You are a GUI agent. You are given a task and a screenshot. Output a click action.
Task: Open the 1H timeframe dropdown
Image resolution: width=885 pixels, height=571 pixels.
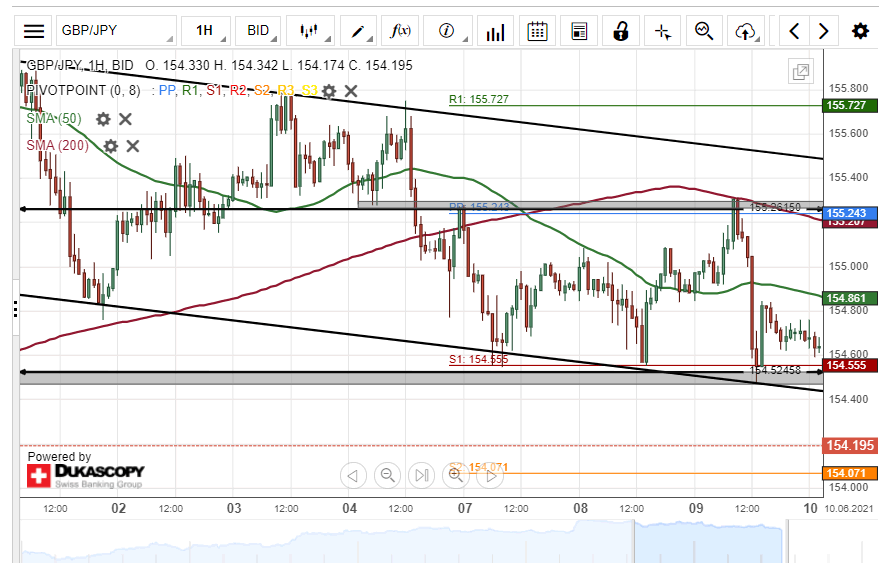coord(207,30)
